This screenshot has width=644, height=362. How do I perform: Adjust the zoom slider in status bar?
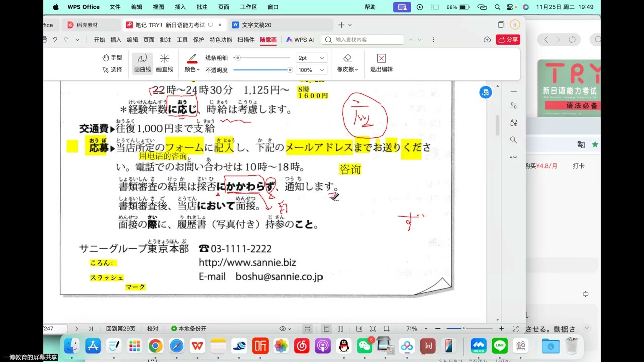[x=470, y=329]
